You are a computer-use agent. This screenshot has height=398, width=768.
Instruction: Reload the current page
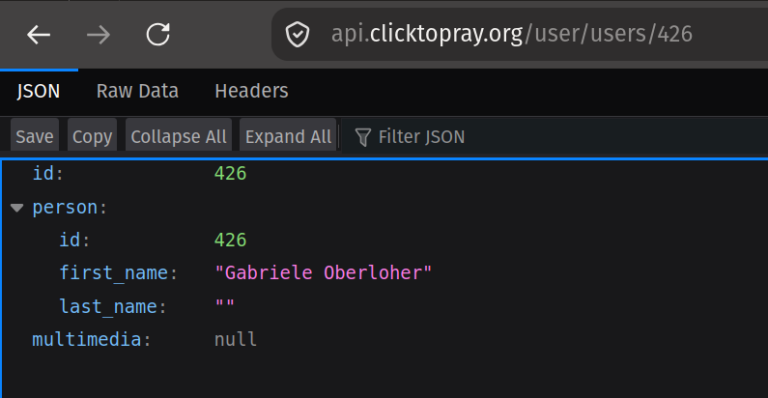click(158, 34)
